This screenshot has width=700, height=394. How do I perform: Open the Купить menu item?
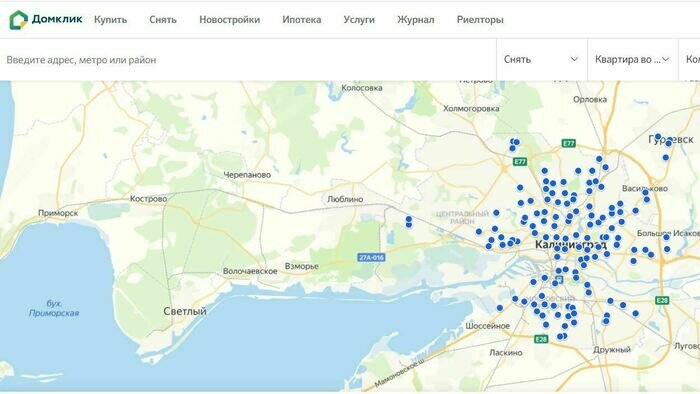pos(110,20)
